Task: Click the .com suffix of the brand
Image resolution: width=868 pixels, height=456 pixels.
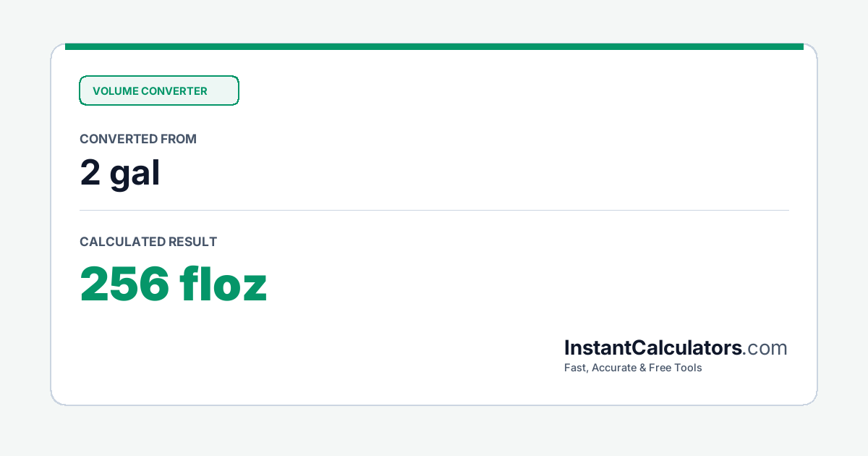Action: point(765,348)
